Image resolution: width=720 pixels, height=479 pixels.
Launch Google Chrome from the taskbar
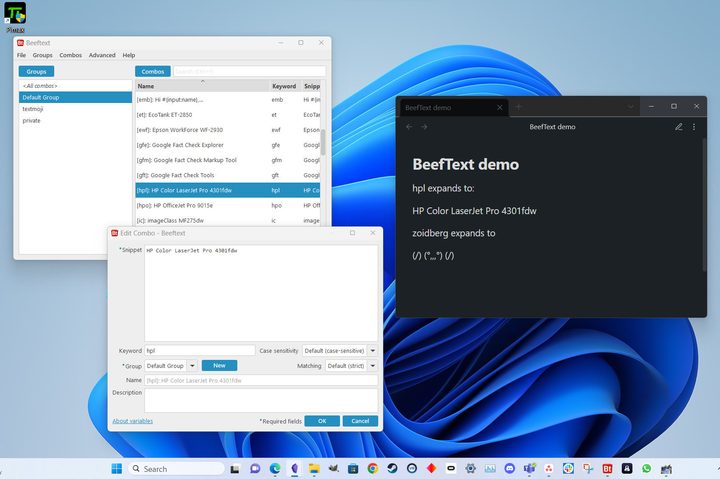click(x=373, y=468)
